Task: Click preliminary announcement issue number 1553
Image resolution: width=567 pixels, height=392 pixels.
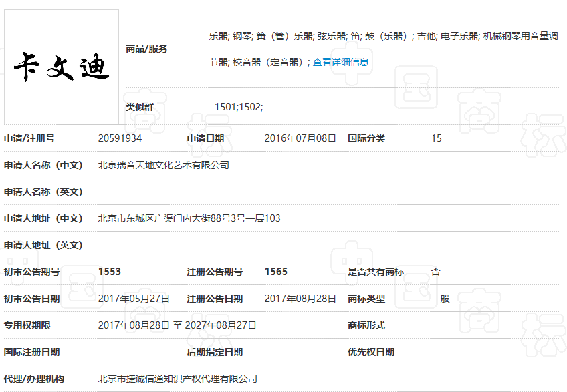Action: click(110, 272)
